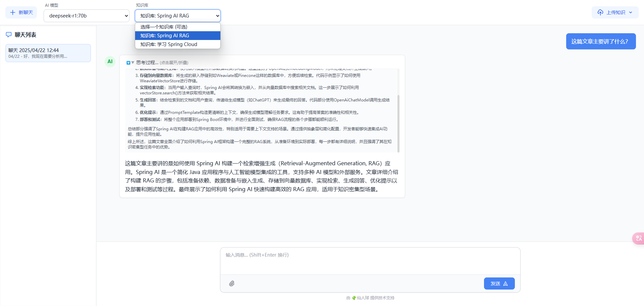Attach a file with paperclip icon
This screenshot has height=306, width=644.
(232, 283)
